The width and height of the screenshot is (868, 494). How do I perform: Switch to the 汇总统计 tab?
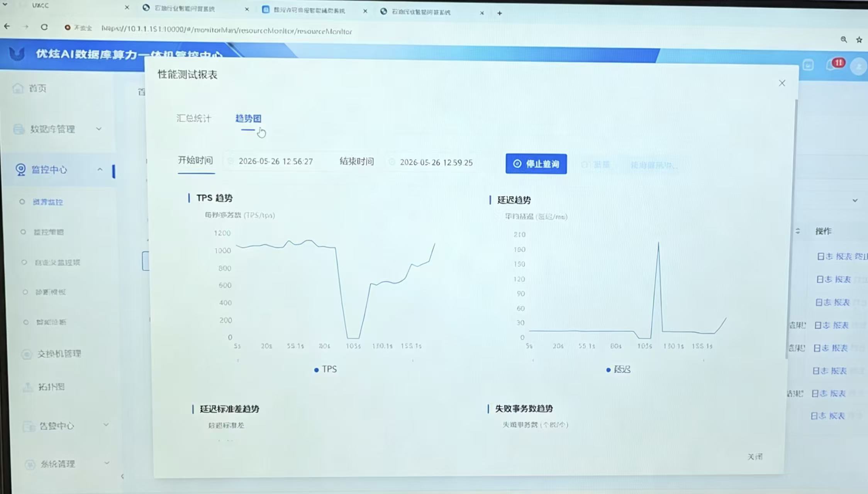(194, 118)
